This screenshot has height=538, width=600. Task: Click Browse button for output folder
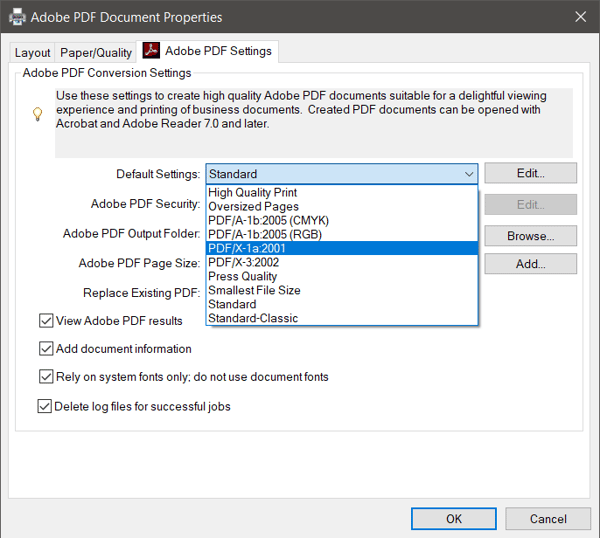click(x=530, y=236)
